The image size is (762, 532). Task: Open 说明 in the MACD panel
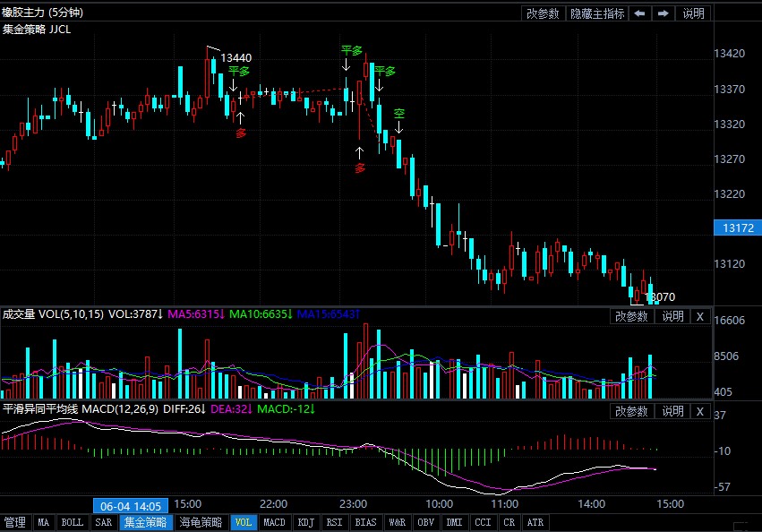(x=672, y=411)
